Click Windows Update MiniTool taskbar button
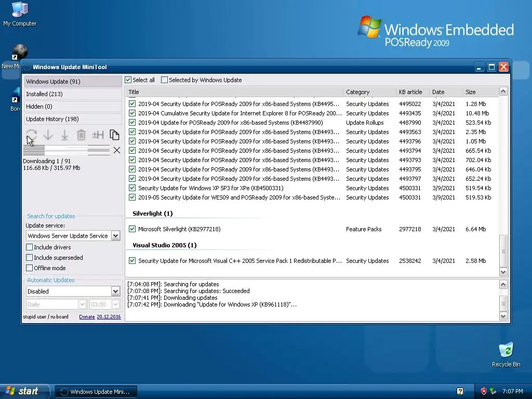532x399 pixels. (x=96, y=392)
